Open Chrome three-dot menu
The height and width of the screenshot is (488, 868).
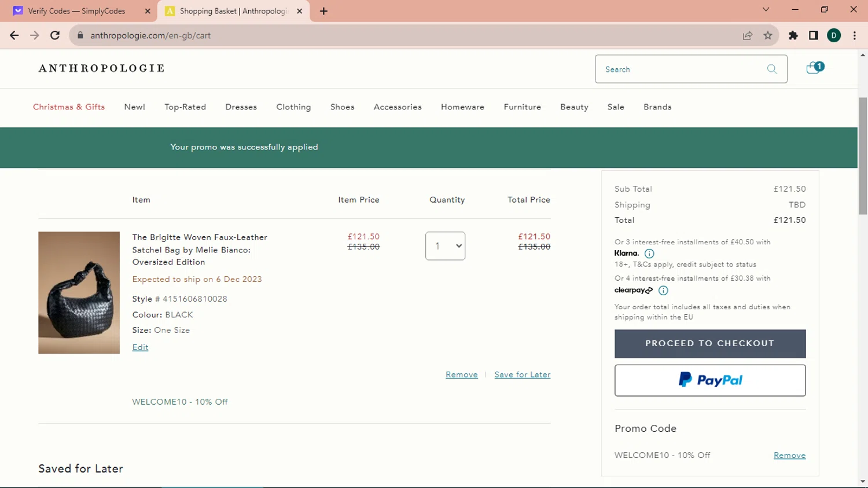[x=855, y=35]
